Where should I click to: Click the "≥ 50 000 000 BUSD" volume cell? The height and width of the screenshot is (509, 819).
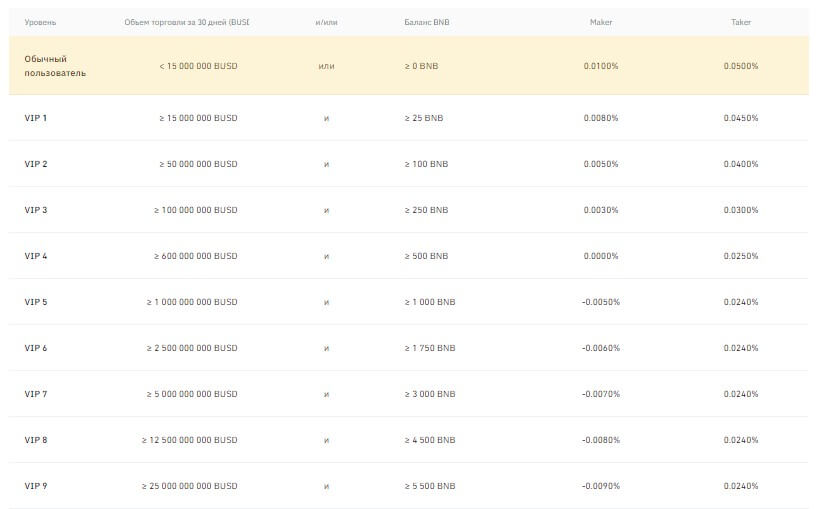[198, 164]
